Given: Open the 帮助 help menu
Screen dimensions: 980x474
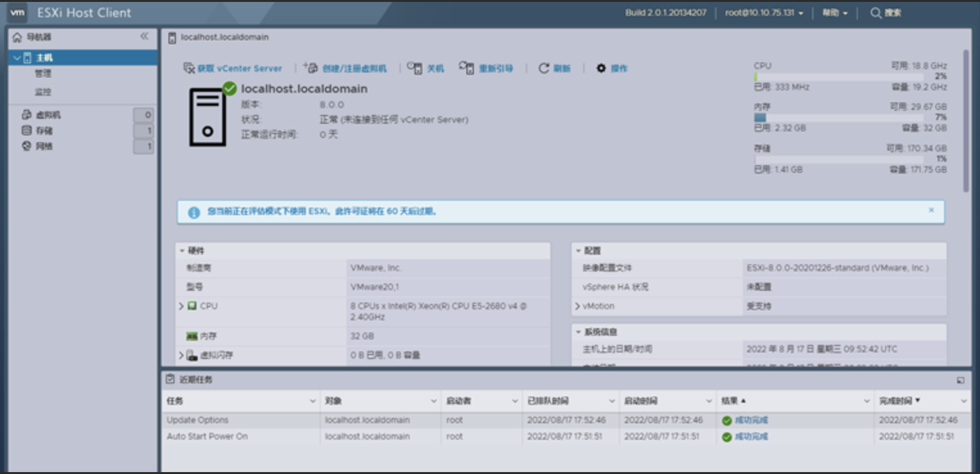Looking at the screenshot, I should click(x=835, y=13).
